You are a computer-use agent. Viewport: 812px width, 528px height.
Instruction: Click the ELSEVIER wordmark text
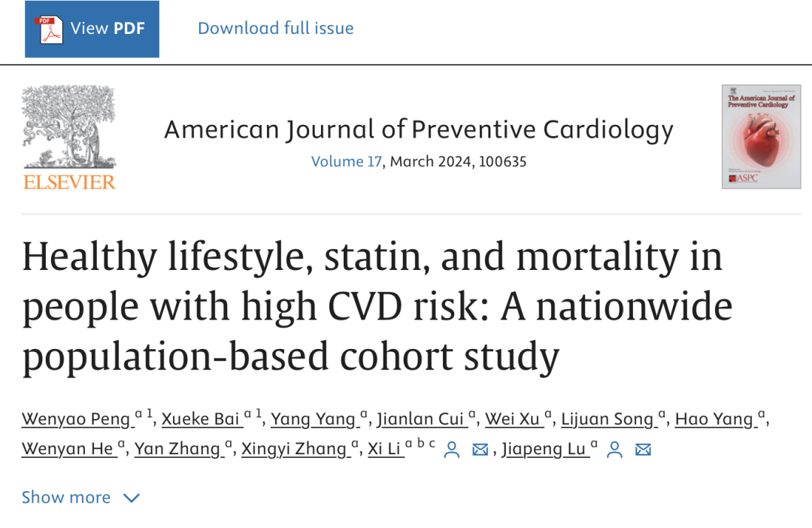coord(69,182)
